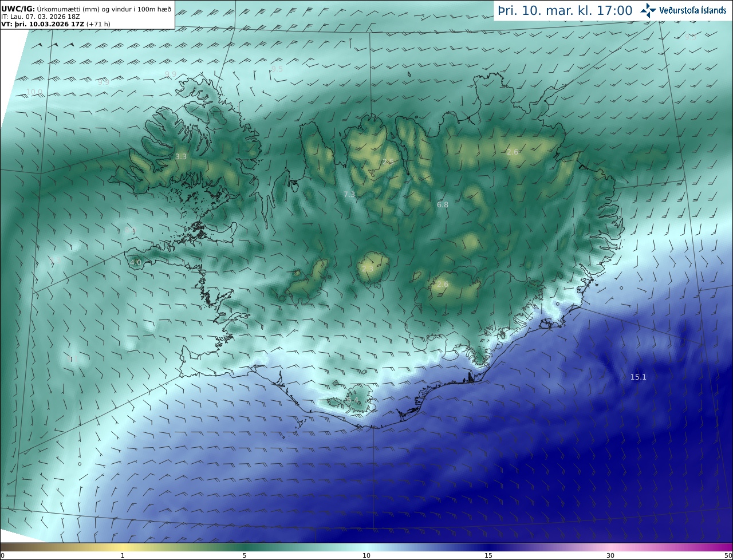Click the 2.6 value on Vatnajökull glacier
This screenshot has height=560, width=733.
coord(443,285)
